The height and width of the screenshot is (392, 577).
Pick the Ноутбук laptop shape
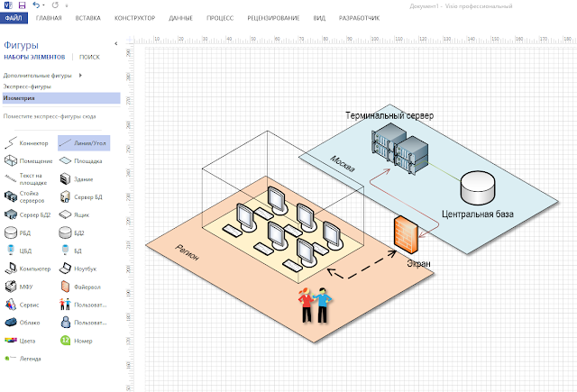[78, 269]
